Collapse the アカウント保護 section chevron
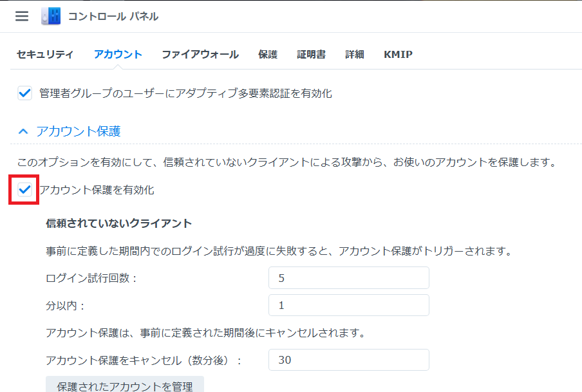Screen dimensions: 582x392 [x=23, y=131]
